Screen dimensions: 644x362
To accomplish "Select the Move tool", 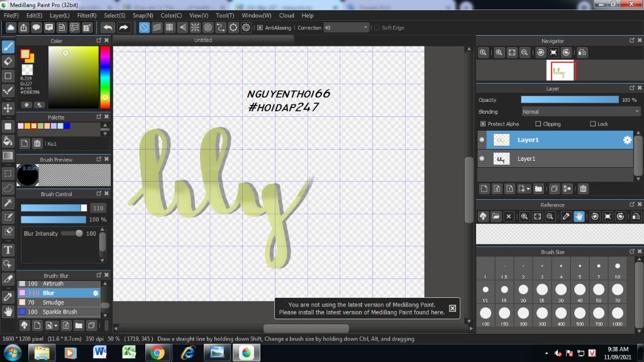I will 8,108.
